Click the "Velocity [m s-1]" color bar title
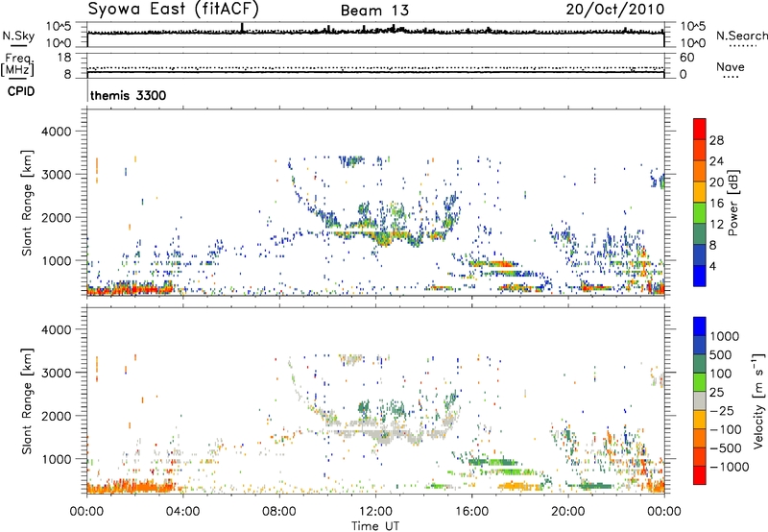The image size is (768, 532). [758, 401]
